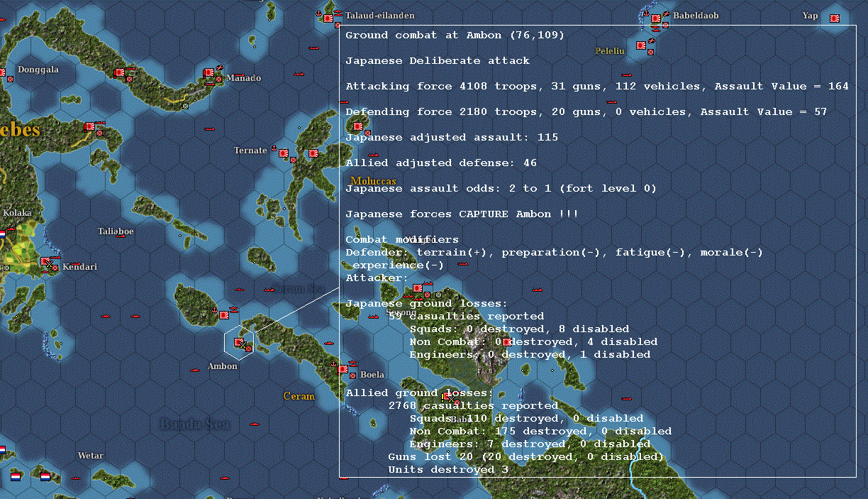Click green base marker on coast below Manado
This screenshot has width=868, height=499.
coord(185,106)
